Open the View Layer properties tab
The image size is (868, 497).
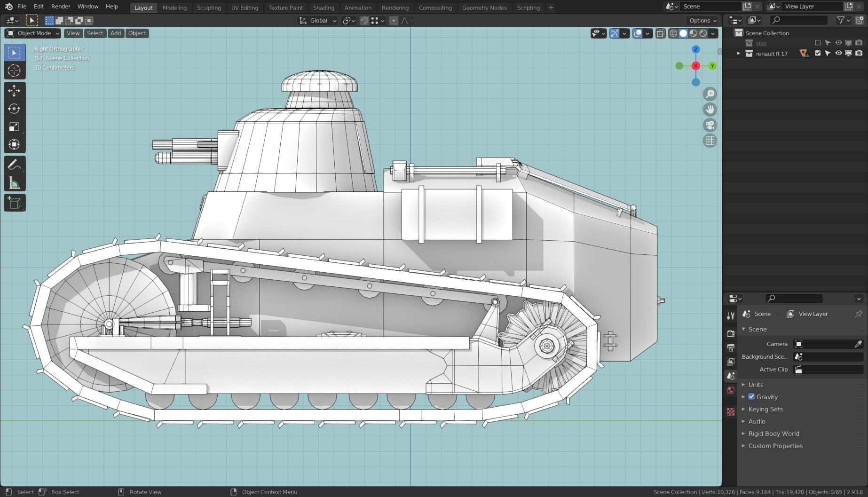tap(730, 362)
